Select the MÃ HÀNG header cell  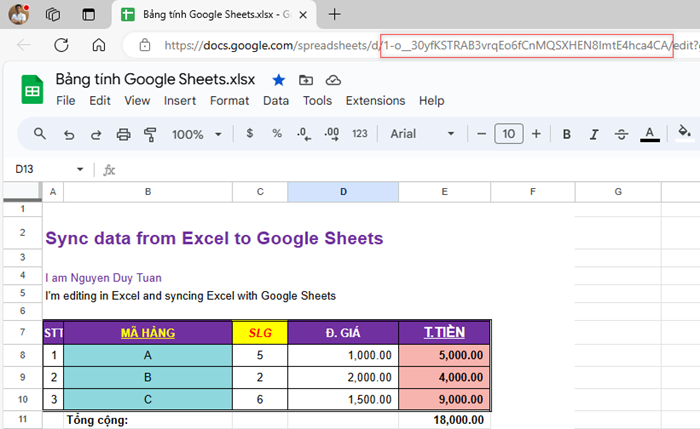point(148,333)
